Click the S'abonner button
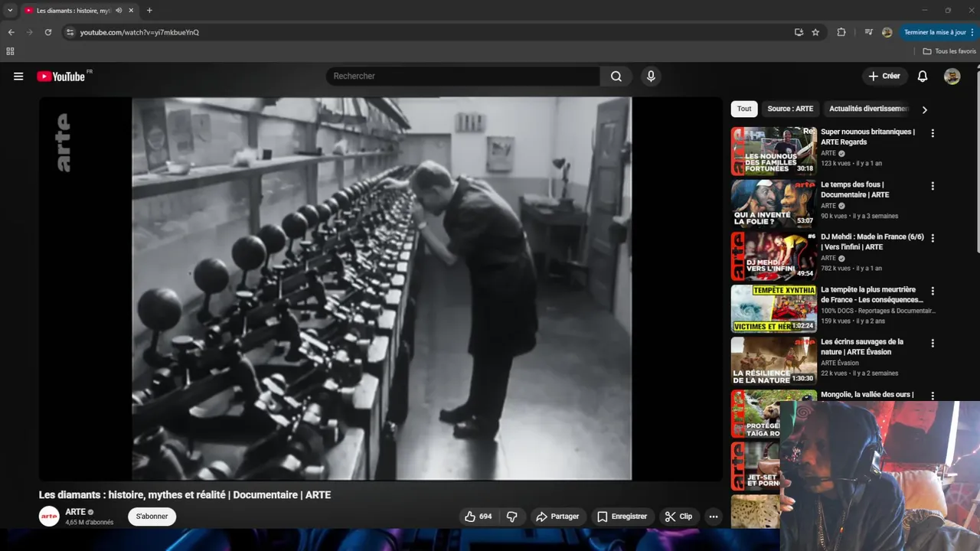Screen dimensions: 980x551 152,517
